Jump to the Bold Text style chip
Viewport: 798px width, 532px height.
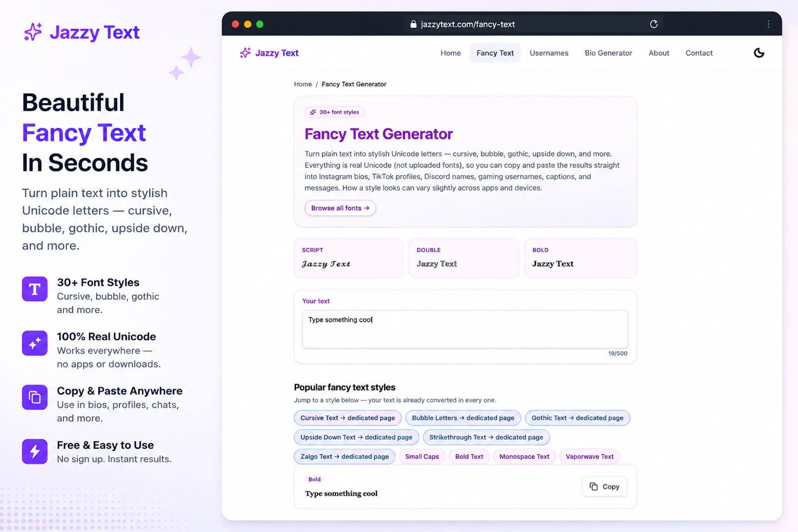469,457
